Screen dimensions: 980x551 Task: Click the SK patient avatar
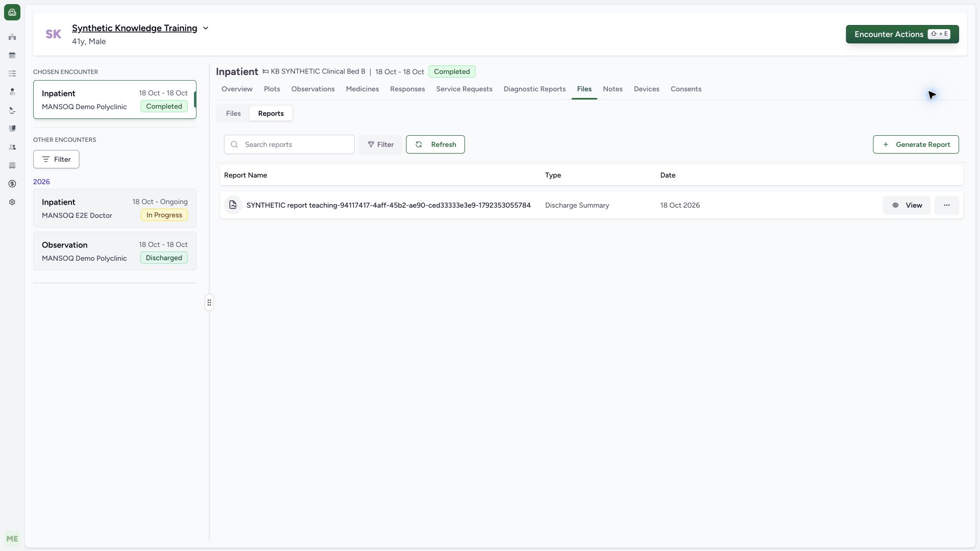(x=54, y=34)
